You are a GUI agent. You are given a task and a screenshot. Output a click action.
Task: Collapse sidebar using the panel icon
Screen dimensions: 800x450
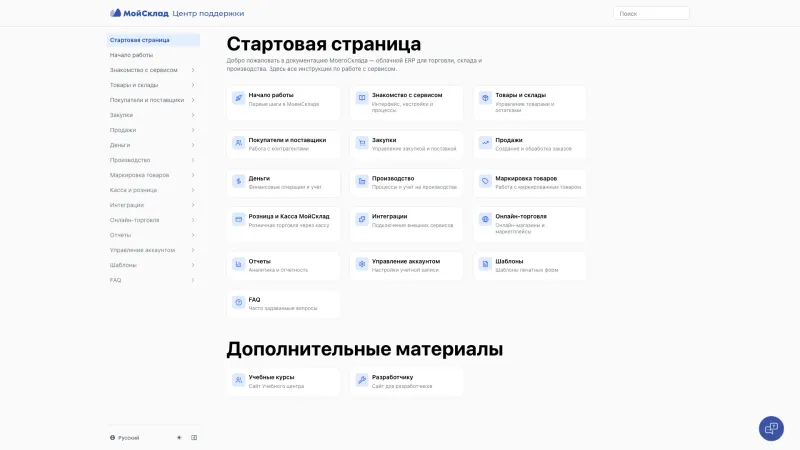click(x=194, y=438)
